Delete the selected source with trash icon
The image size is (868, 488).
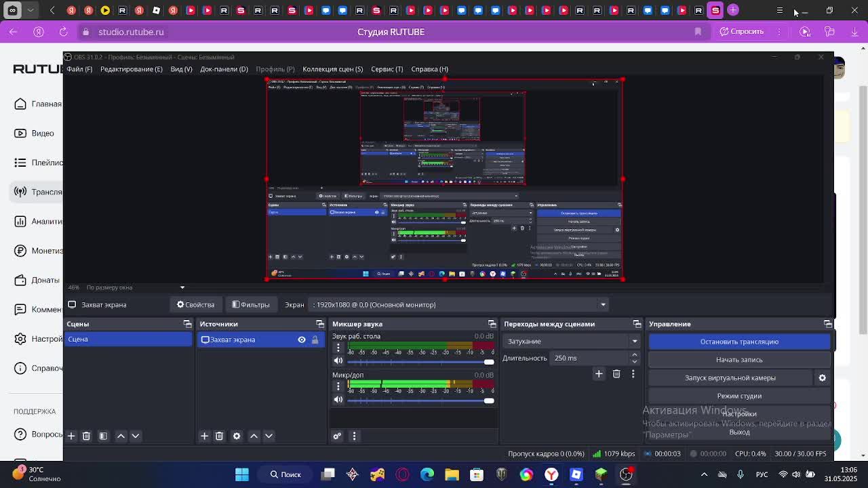[x=219, y=436]
